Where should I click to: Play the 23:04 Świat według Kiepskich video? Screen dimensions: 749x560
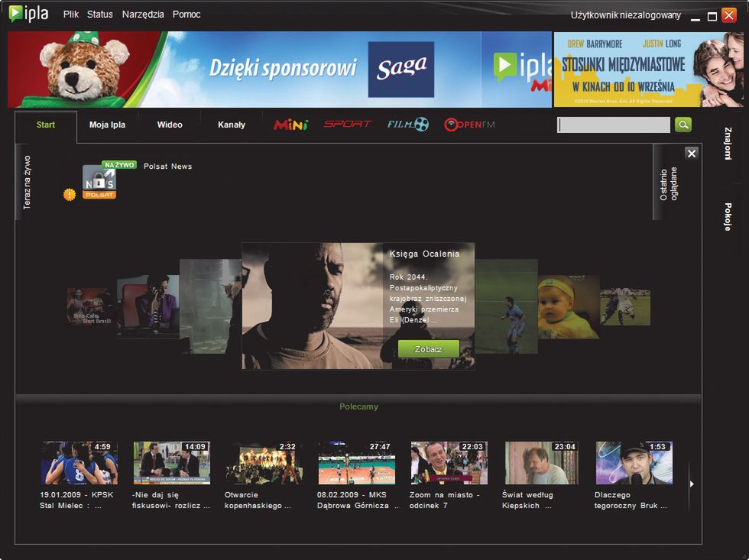point(542,463)
